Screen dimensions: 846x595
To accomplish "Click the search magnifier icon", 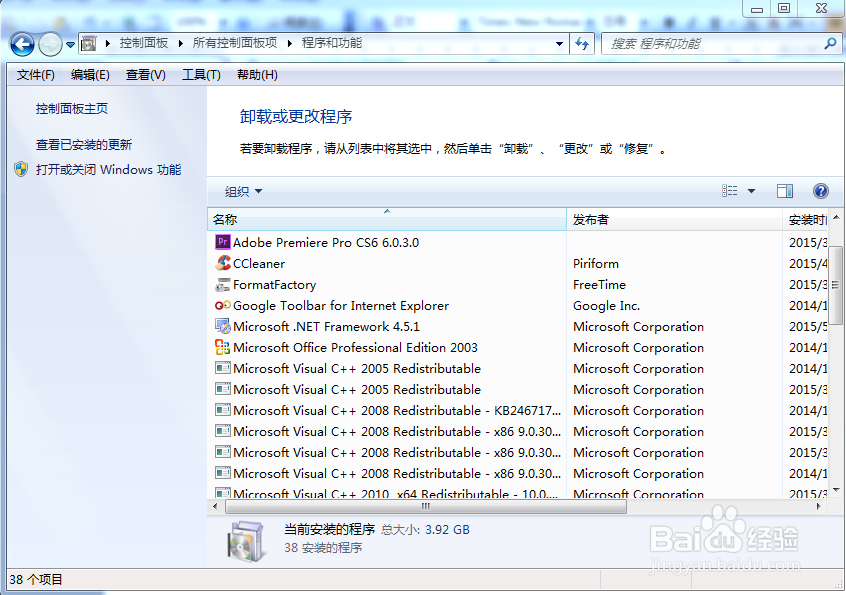I will click(830, 44).
